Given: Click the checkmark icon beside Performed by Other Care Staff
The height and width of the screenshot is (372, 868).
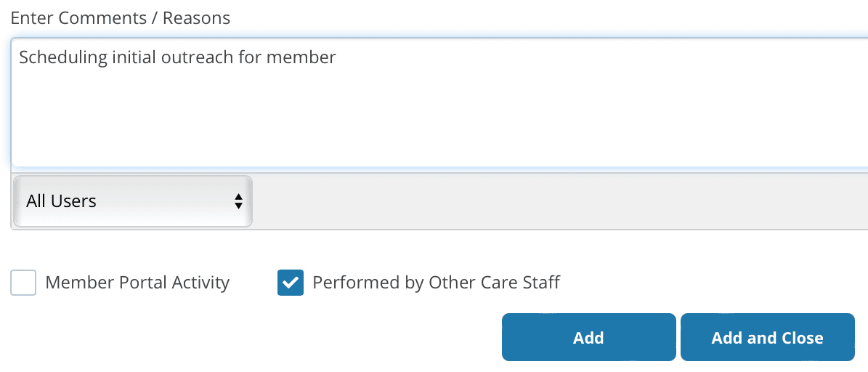Looking at the screenshot, I should 291,283.
